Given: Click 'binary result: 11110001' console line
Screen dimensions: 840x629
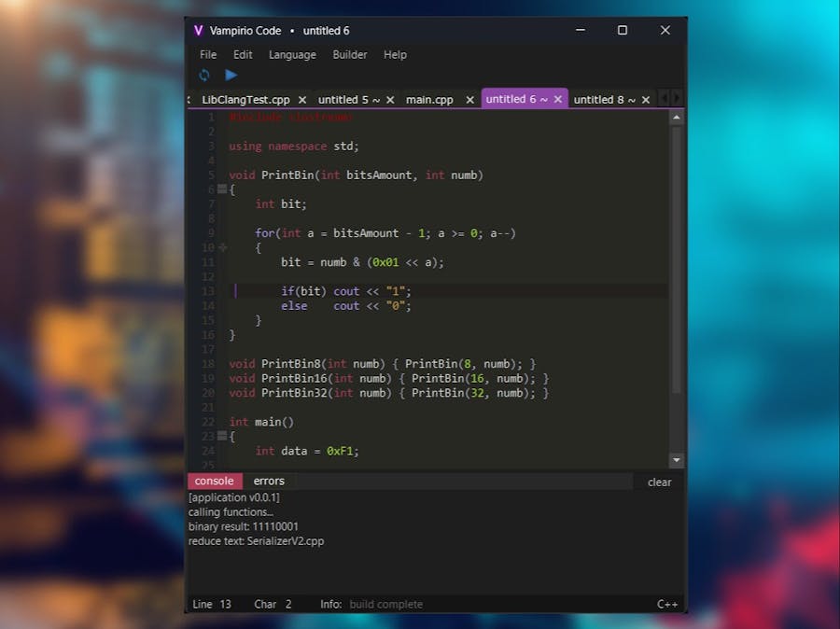Looking at the screenshot, I should tap(244, 526).
